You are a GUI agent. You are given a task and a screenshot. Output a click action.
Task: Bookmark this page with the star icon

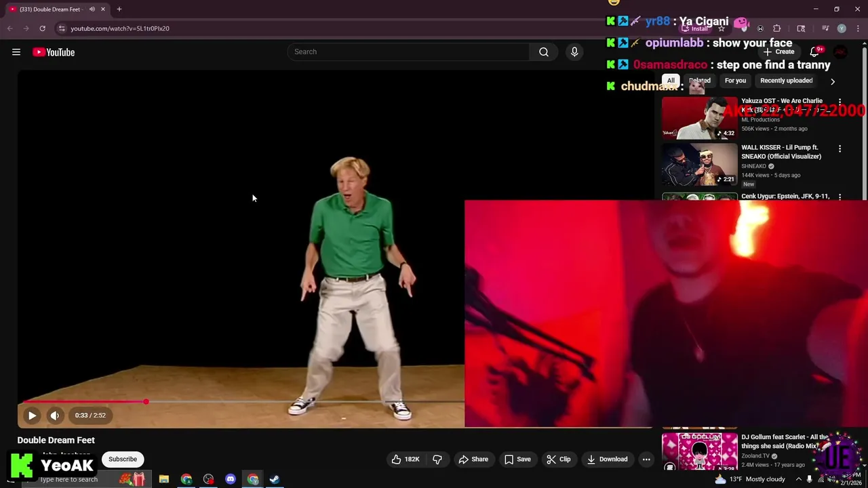coord(722,28)
